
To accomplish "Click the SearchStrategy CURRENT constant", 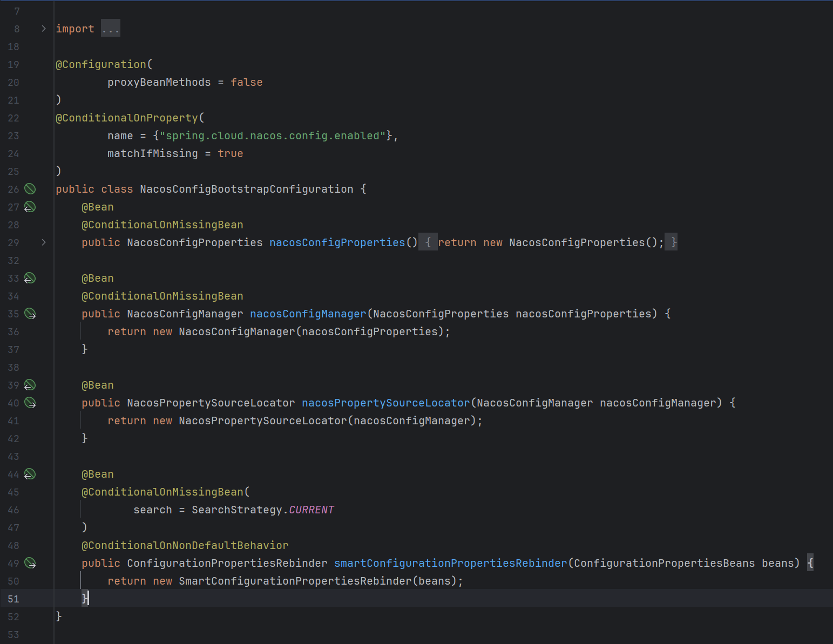I will tap(311, 510).
